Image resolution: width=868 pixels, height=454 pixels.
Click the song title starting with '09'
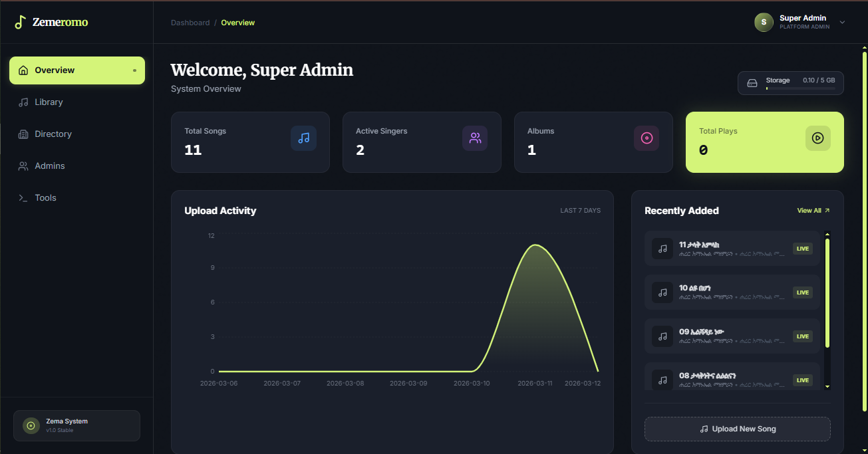coord(702,332)
